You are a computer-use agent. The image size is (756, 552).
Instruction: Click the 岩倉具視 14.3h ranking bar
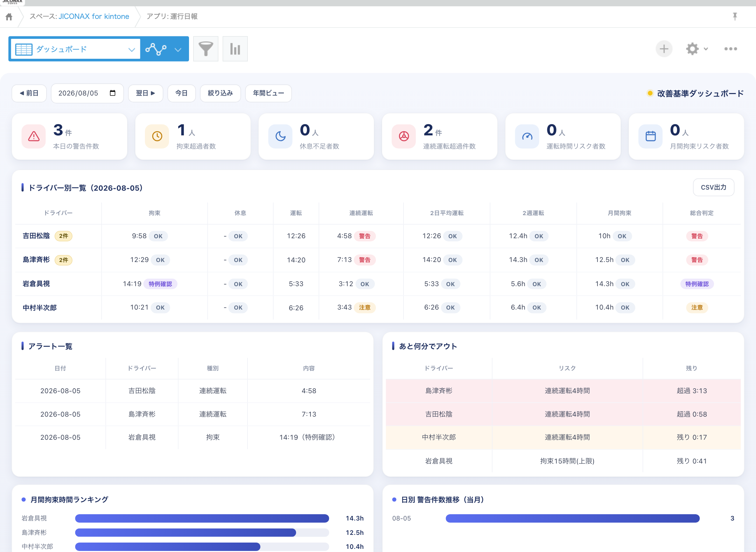click(x=202, y=518)
